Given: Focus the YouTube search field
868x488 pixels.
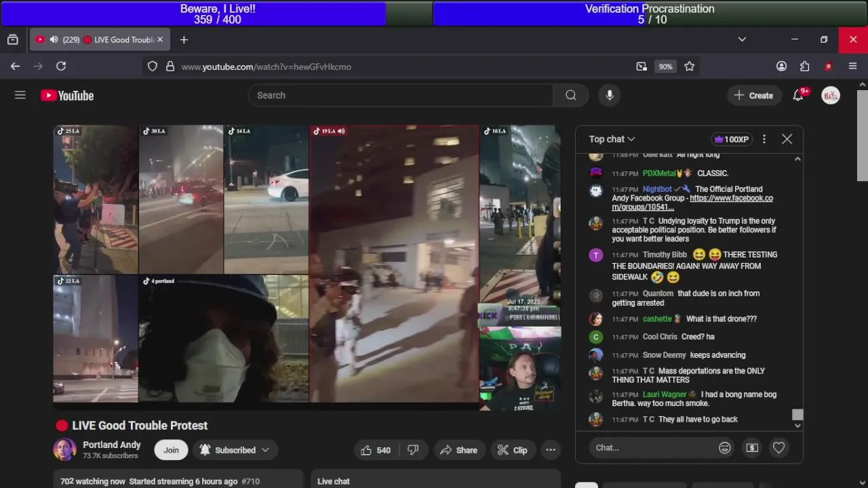Looking at the screenshot, I should pyautogui.click(x=400, y=96).
